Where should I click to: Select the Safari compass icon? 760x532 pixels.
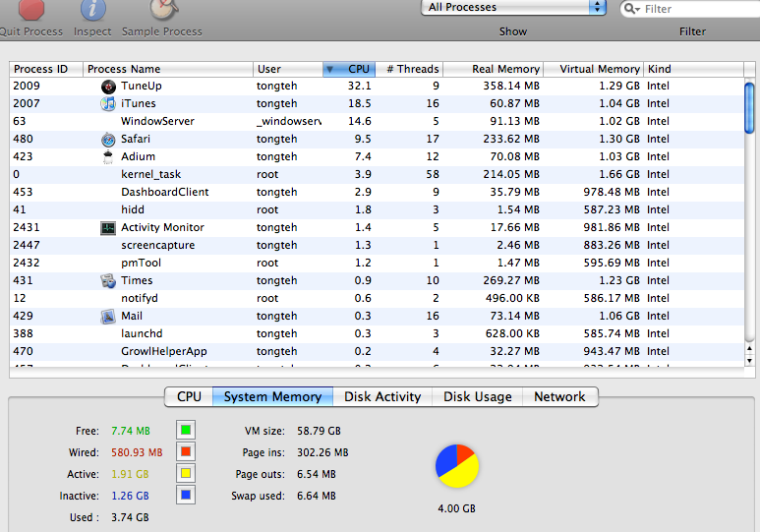108,140
